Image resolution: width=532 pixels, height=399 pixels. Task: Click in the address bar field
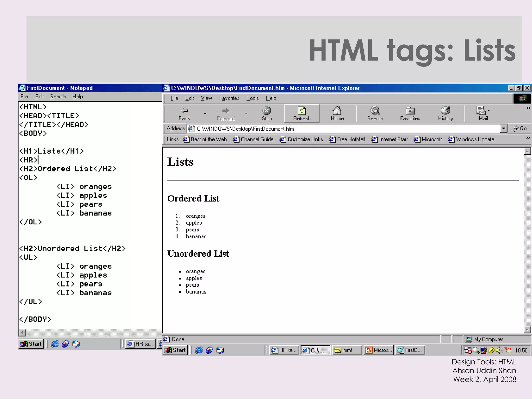(x=347, y=129)
